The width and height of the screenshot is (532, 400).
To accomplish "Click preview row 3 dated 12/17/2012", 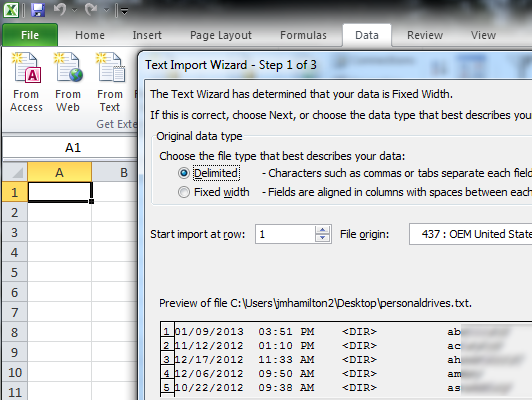I will (x=346, y=359).
